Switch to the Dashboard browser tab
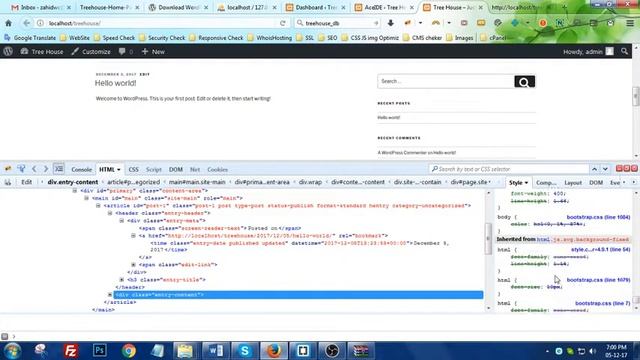This screenshot has width=640, height=360. [316, 7]
